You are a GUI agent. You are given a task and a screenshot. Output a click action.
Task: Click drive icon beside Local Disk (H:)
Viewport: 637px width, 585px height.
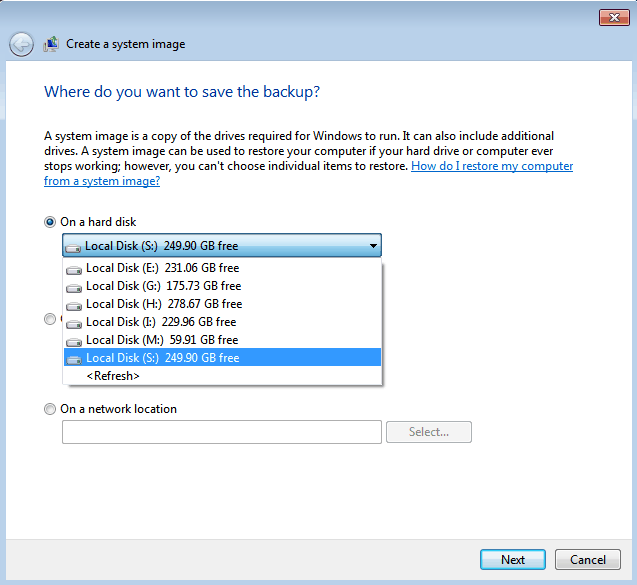tap(73, 305)
